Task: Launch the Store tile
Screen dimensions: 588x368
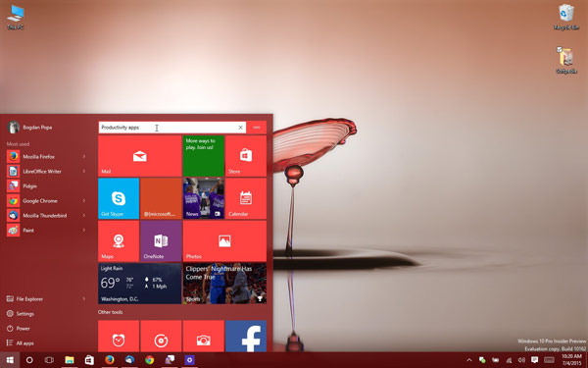Action: tap(246, 156)
